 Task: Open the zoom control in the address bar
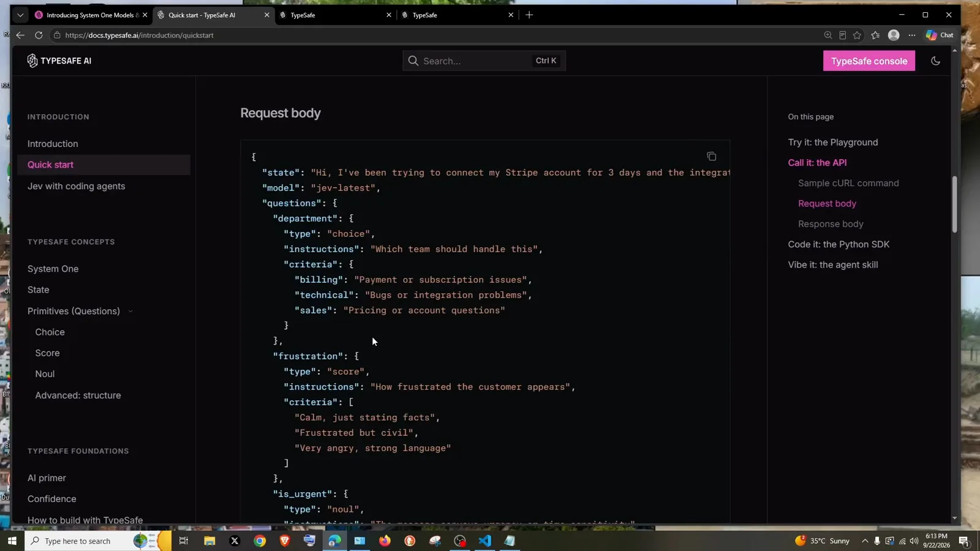pyautogui.click(x=827, y=35)
